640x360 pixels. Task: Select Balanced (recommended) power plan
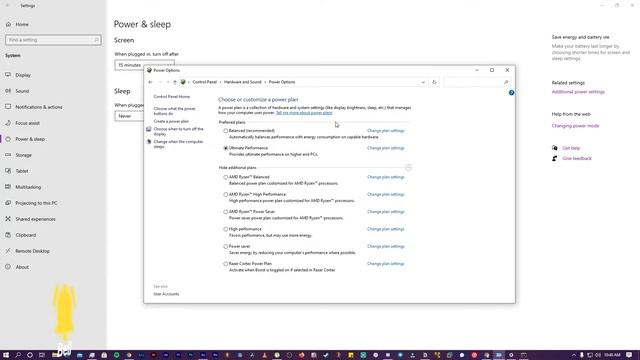click(x=225, y=131)
